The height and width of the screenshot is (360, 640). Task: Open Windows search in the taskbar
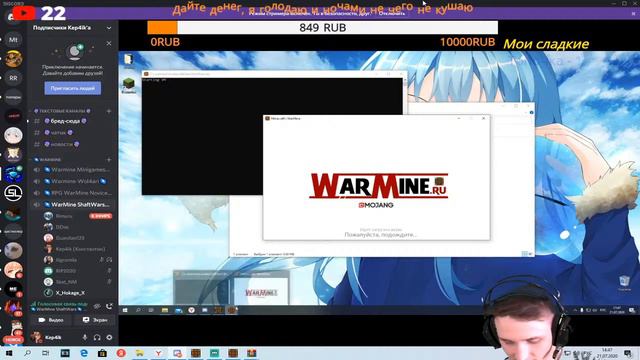(x=27, y=353)
